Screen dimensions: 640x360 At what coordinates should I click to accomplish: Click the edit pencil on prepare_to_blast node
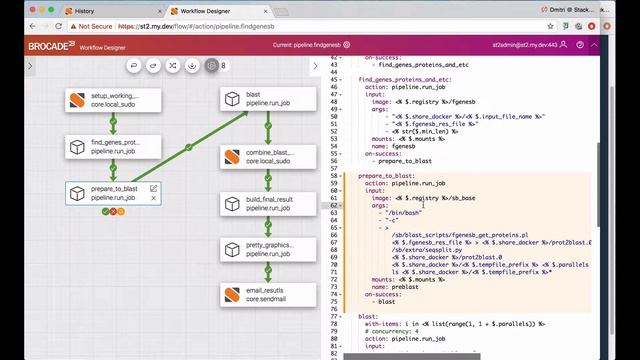click(153, 188)
